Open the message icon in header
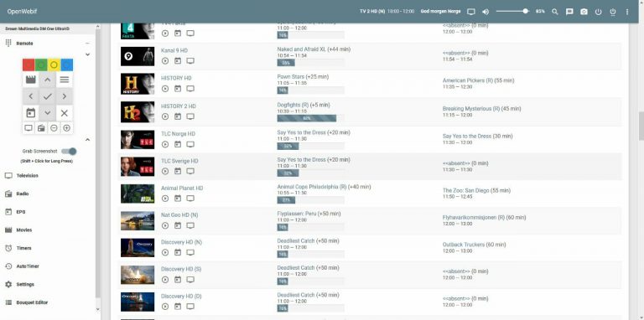644x320 pixels. pyautogui.click(x=569, y=12)
